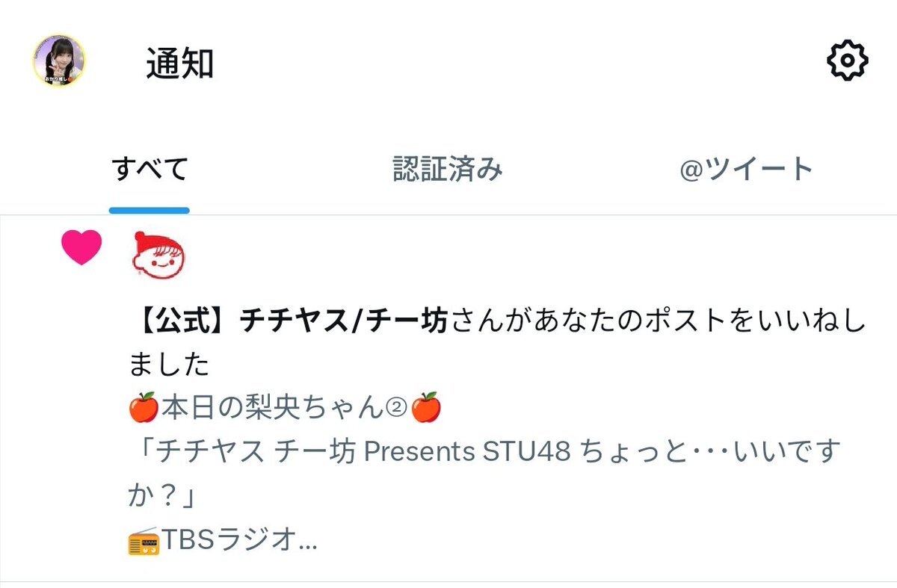Switch to the すべて tab
The height and width of the screenshot is (588, 897).
(x=149, y=170)
